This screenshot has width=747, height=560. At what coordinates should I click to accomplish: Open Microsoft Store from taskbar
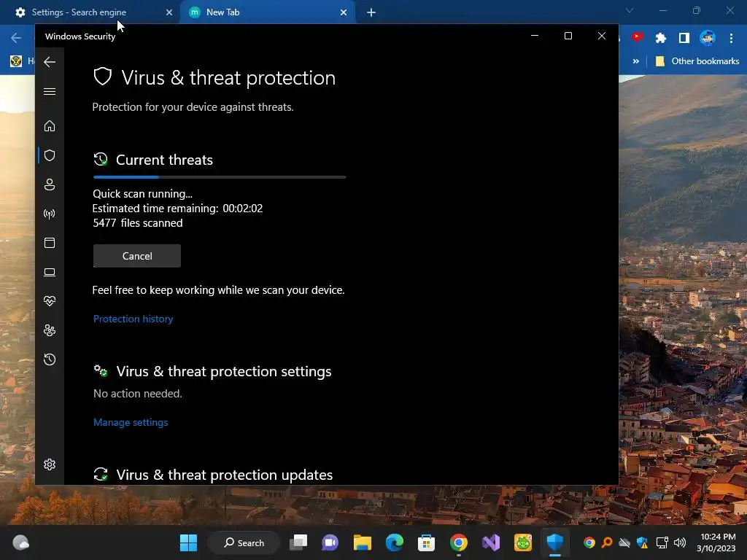click(426, 542)
